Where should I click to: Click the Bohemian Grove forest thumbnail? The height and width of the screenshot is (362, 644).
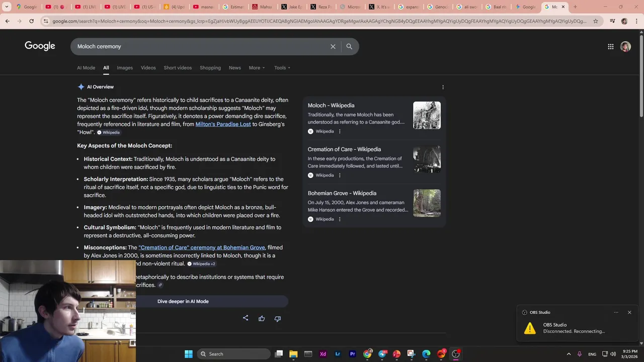[427, 203]
